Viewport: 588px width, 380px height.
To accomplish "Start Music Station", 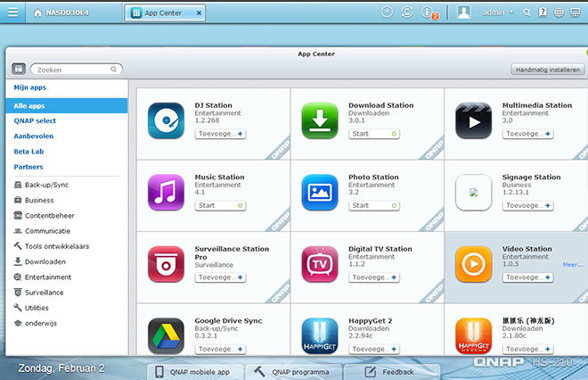I will (x=220, y=205).
